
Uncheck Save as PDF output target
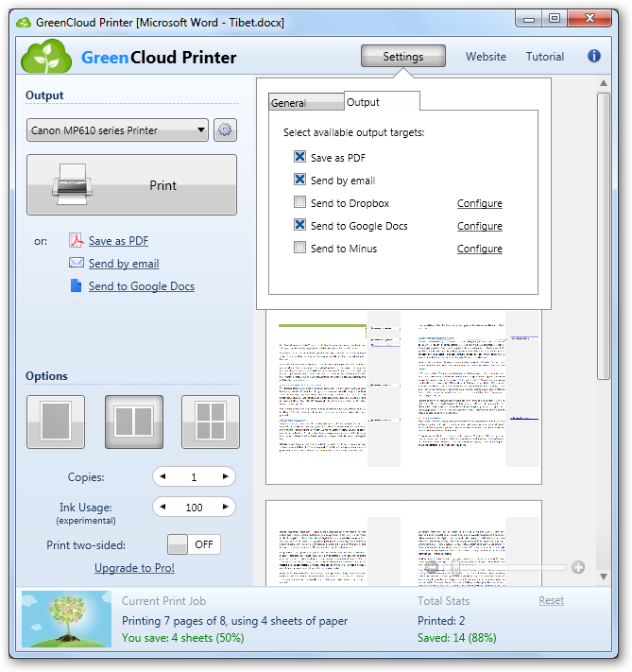(299, 157)
